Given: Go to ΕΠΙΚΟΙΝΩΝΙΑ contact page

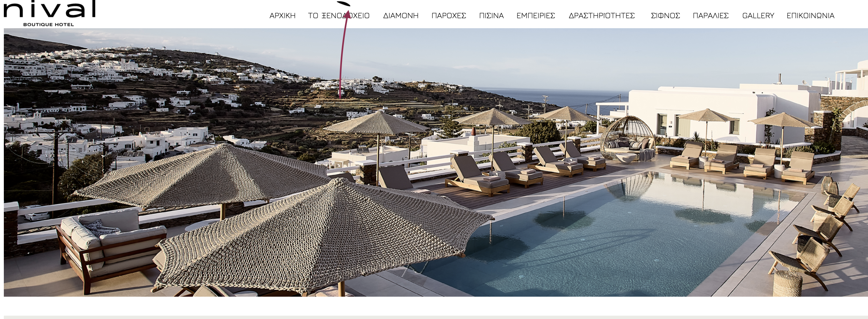Looking at the screenshot, I should pyautogui.click(x=810, y=15).
